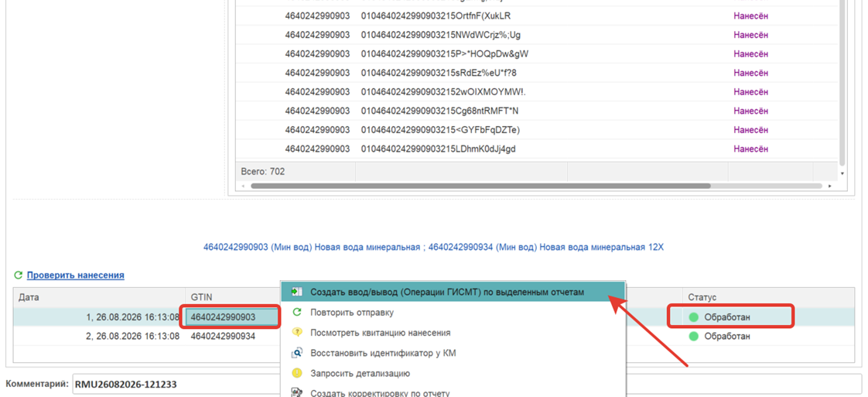Click the green Повторить отправку icon
This screenshot has width=868, height=397.
[297, 313]
